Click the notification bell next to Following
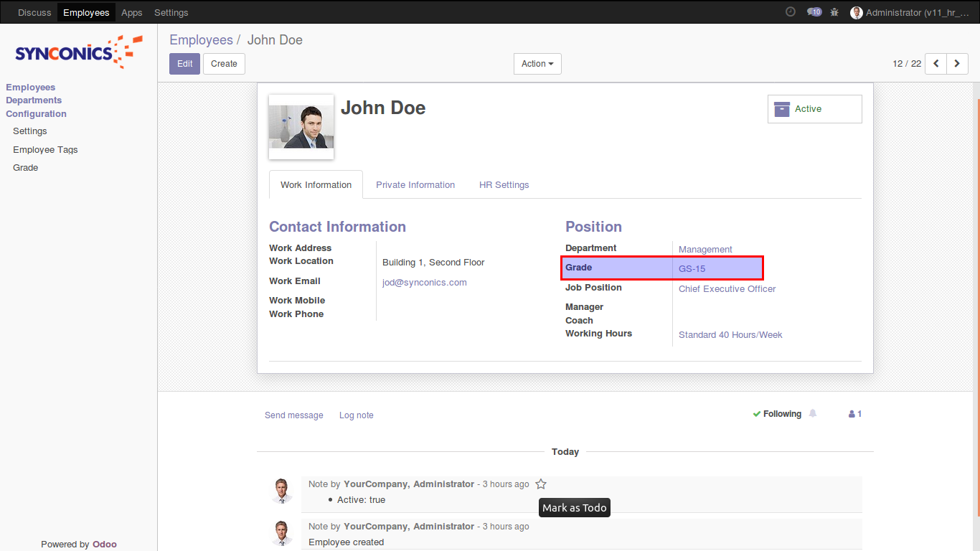Viewport: 980px width, 551px height. coord(813,414)
